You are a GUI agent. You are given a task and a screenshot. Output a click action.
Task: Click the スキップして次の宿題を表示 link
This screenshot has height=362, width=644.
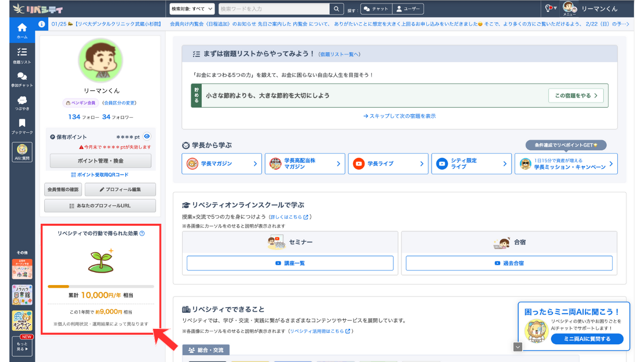399,116
